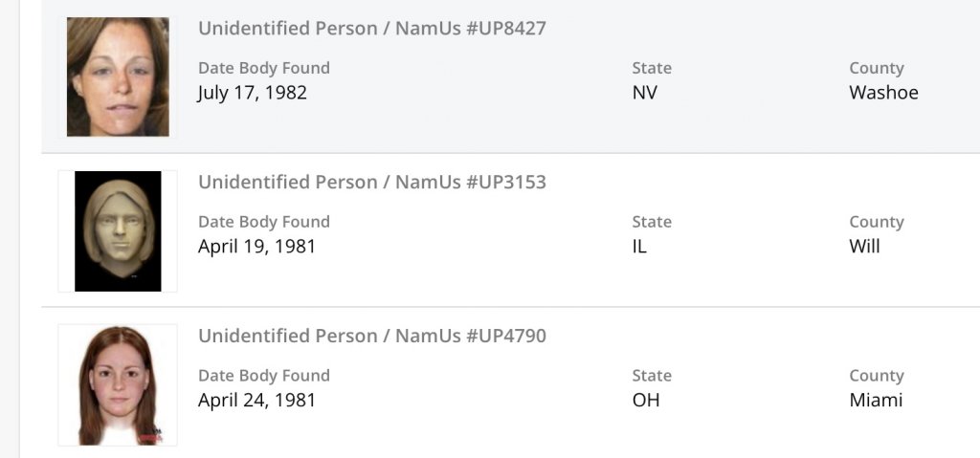
Task: Click the County label above Miami
Action: point(876,376)
